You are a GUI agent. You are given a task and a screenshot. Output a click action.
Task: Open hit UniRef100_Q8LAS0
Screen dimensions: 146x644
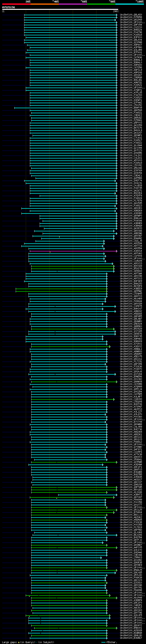pos(131,15)
